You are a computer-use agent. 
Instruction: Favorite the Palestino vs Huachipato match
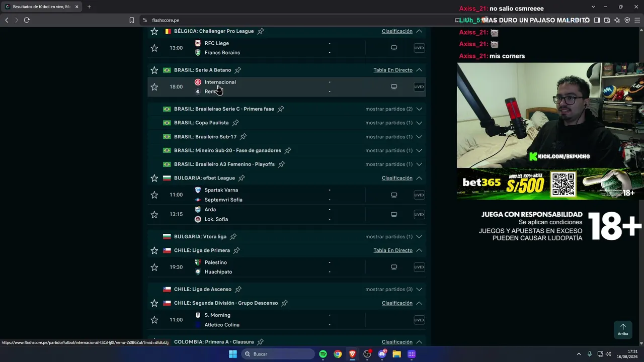click(x=154, y=267)
